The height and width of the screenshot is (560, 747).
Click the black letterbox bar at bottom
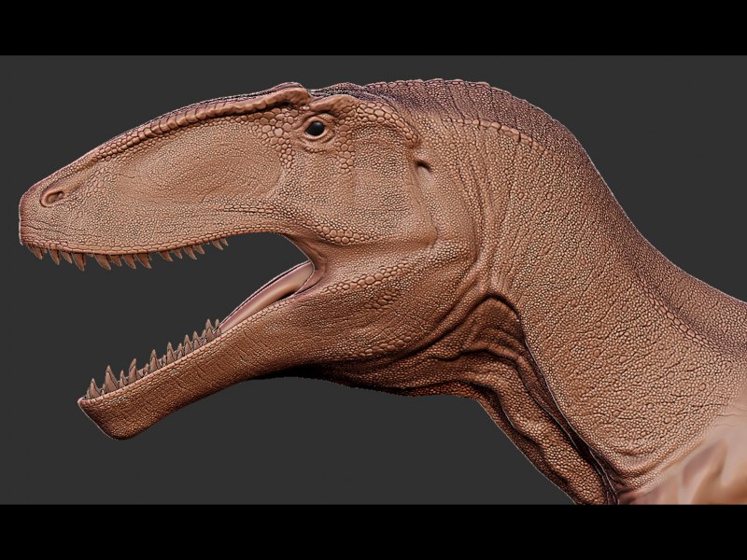[x=373, y=532]
